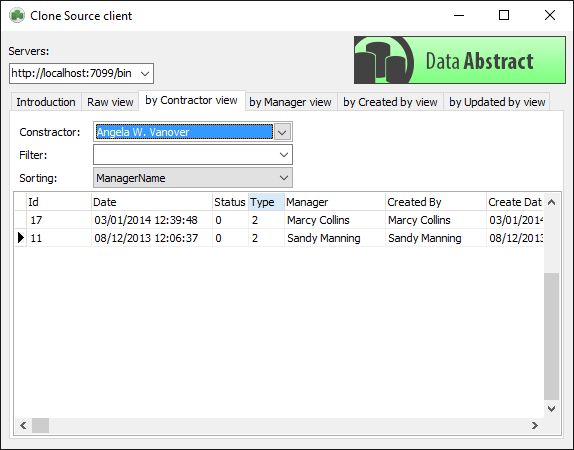Click the vertical scrollbar thumb

[552, 336]
